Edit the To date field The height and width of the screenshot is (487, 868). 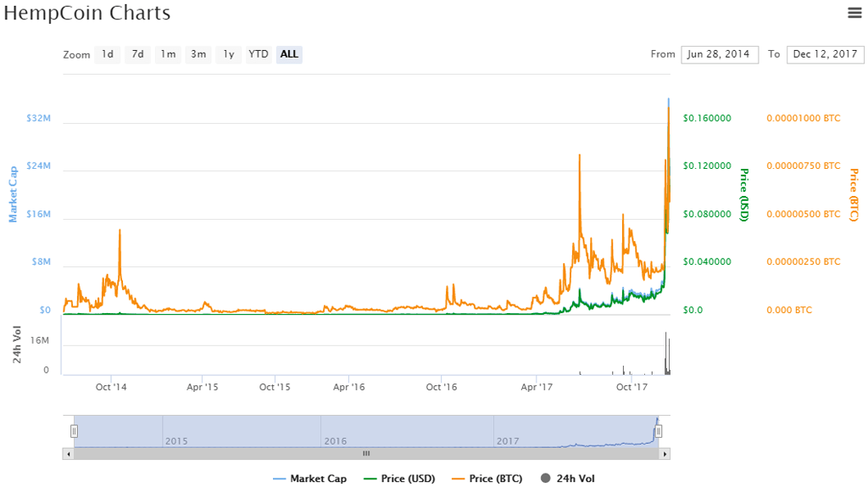point(825,54)
